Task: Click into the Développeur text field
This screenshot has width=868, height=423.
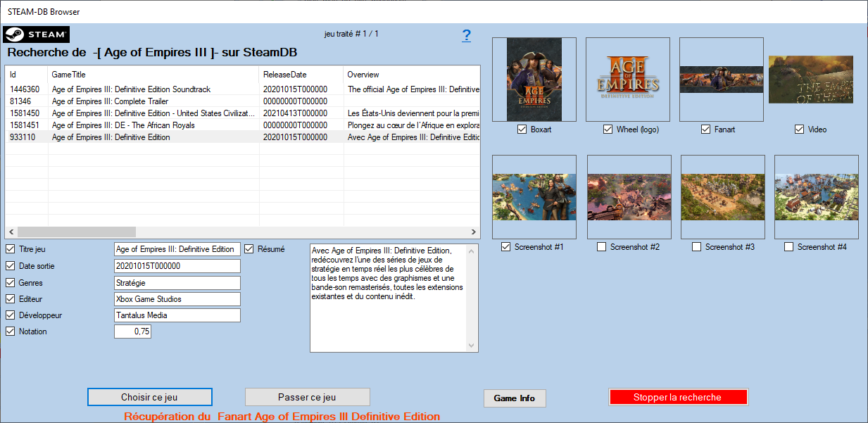Action: (177, 315)
